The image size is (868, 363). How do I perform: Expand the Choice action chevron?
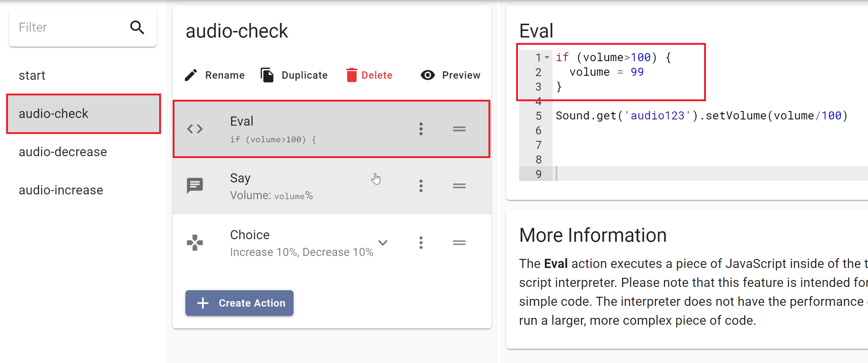383,242
